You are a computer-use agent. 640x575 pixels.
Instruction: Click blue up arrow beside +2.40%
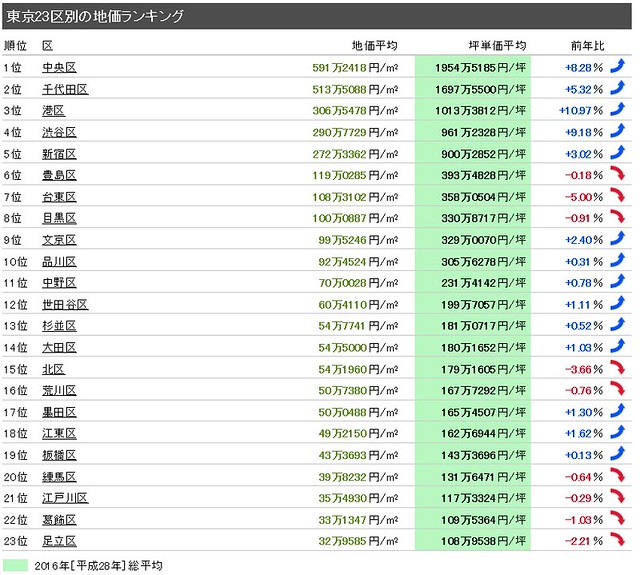618,238
